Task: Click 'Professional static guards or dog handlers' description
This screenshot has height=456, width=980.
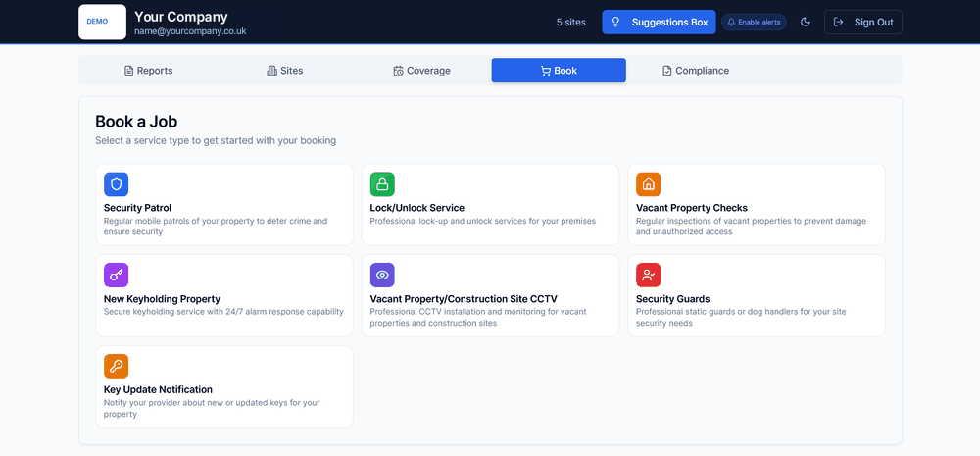Action: click(741, 317)
